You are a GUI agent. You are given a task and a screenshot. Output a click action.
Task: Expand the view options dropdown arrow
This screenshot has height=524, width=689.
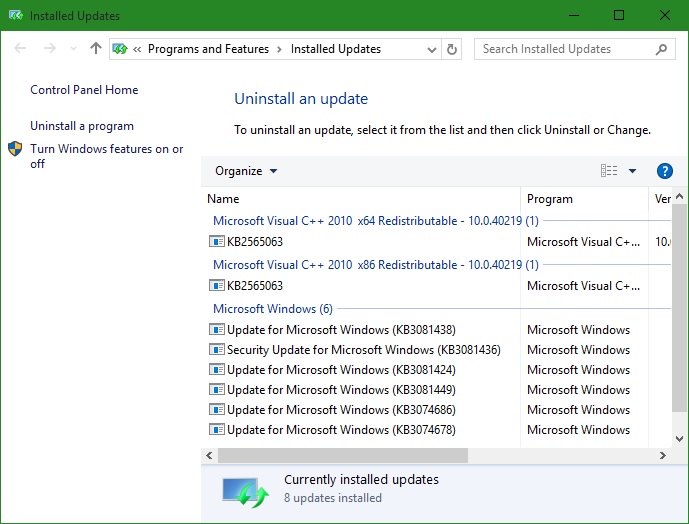tap(632, 171)
